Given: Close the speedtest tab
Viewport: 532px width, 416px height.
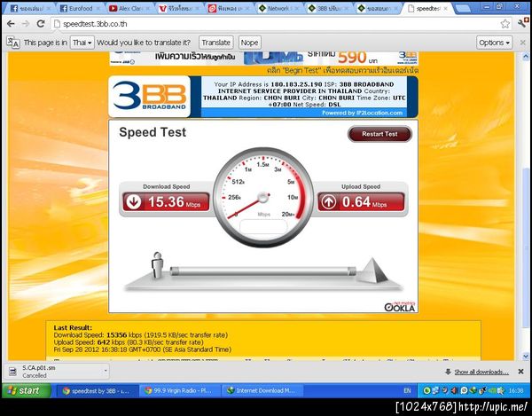Looking at the screenshot, I should [x=445, y=9].
